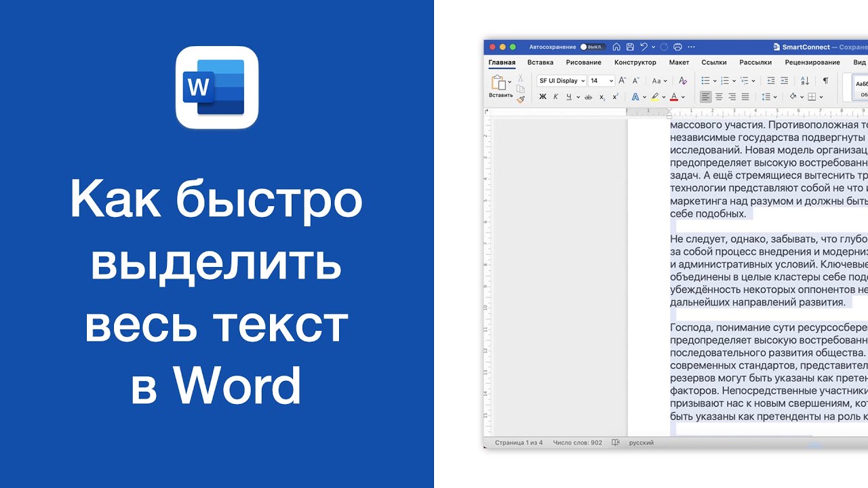Open the borders dropdown arrow
The width and height of the screenshot is (868, 488).
tap(821, 97)
